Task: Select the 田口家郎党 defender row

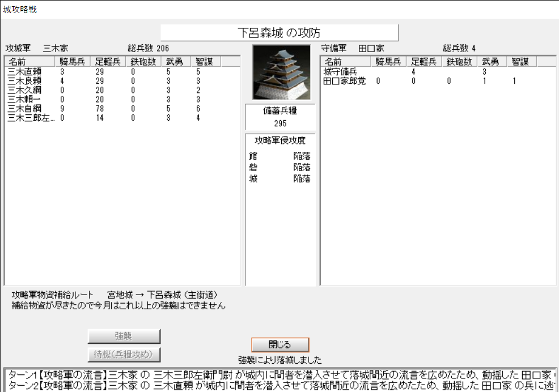Action: 345,80
